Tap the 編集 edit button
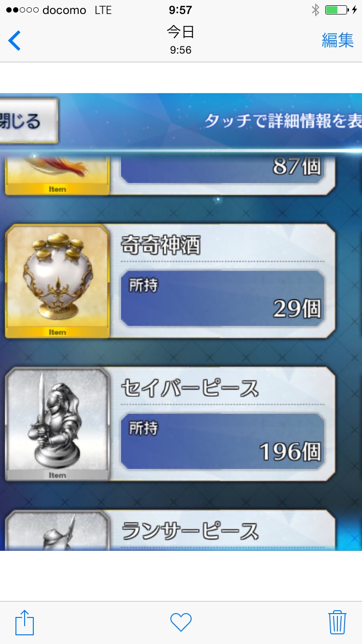The width and height of the screenshot is (362, 644). pyautogui.click(x=337, y=41)
